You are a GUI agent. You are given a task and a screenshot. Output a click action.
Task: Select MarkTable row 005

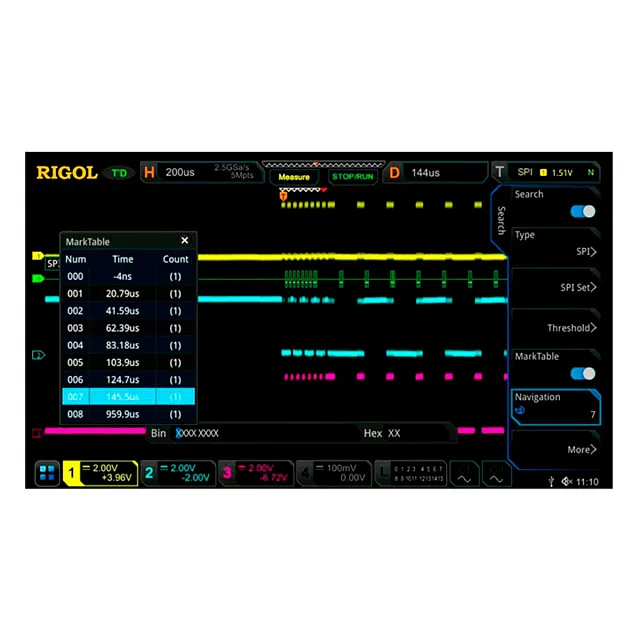127,362
